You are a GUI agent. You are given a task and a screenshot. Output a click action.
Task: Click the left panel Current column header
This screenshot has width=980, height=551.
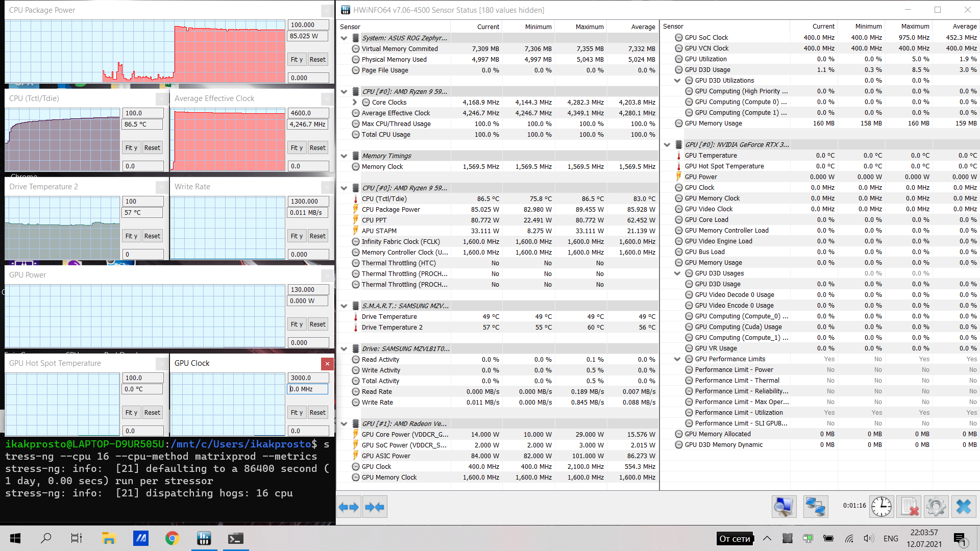[477, 27]
